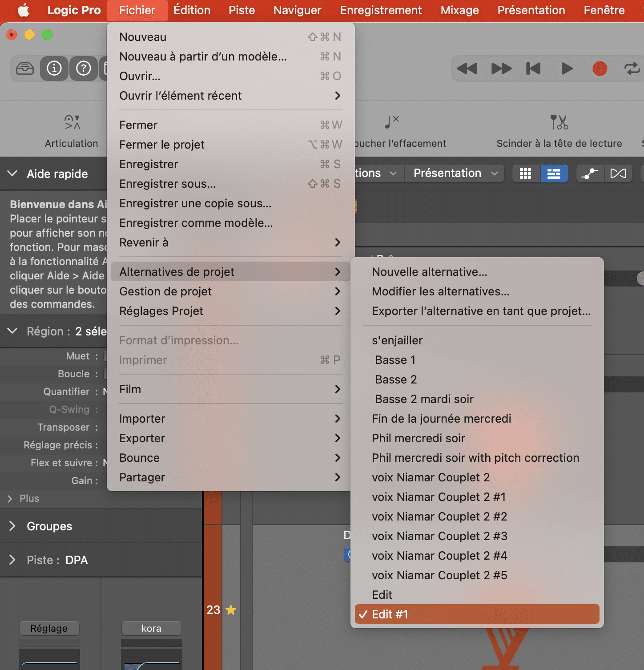Viewport: 644px width, 670px height.
Task: Select the Basse 2 mardi soir alternative
Action: pos(477,399)
